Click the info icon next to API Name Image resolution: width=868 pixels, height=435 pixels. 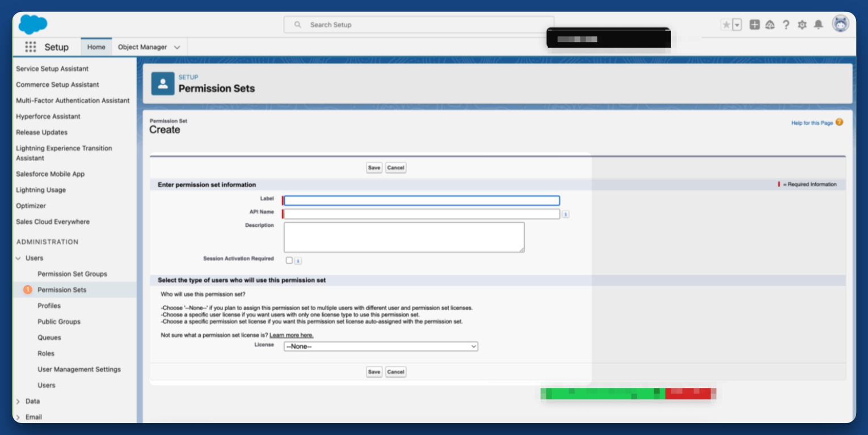(566, 214)
